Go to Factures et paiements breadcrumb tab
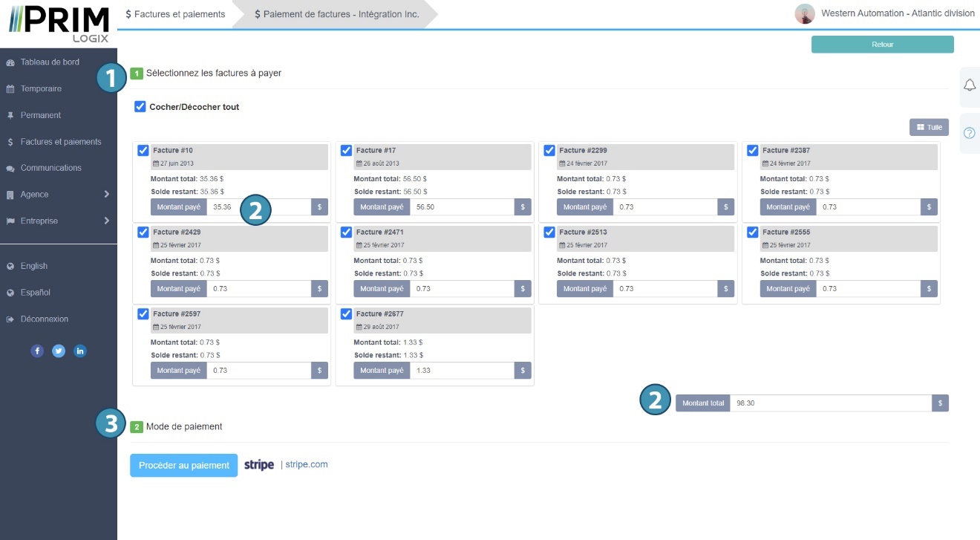The image size is (980, 540). 175,14
